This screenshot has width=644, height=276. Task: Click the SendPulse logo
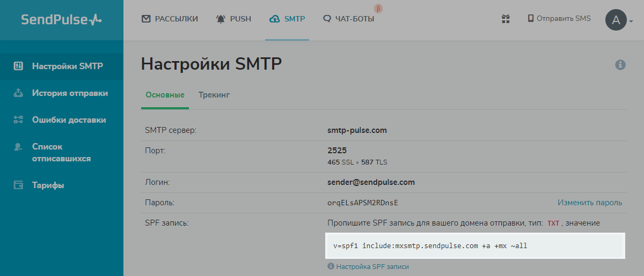61,19
